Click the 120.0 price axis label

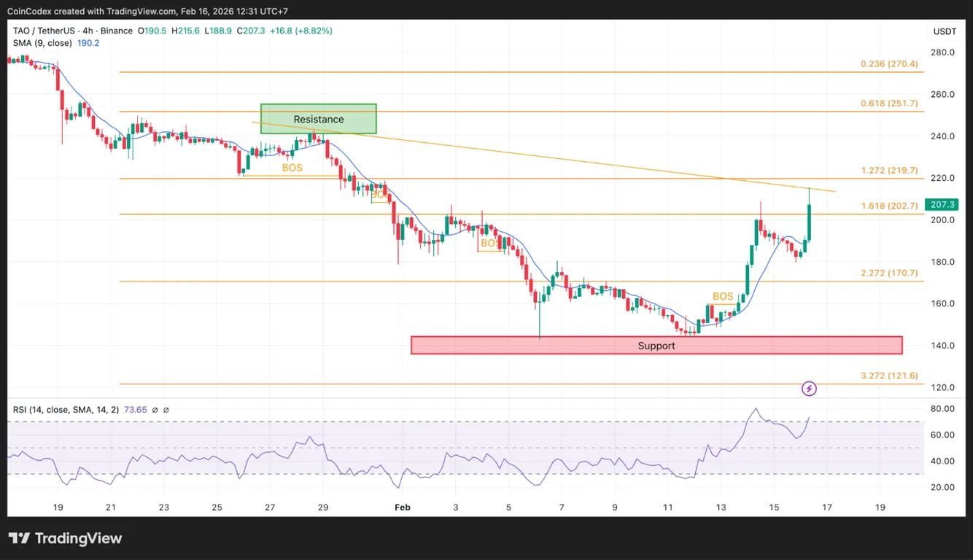[x=943, y=387]
